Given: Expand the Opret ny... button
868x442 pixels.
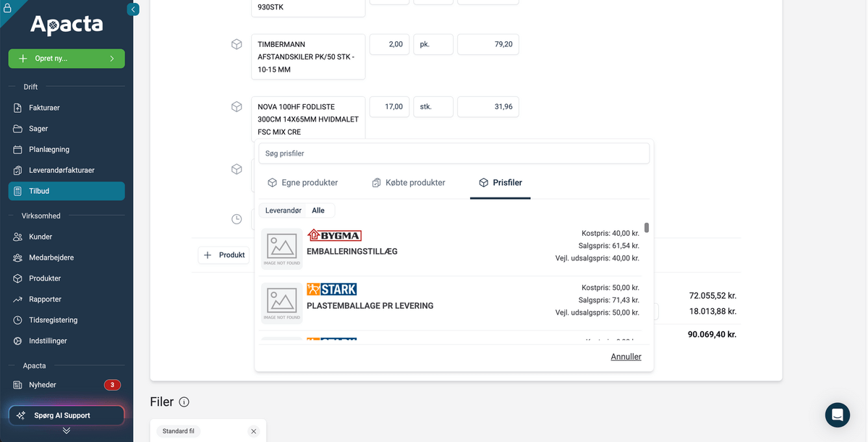Looking at the screenshot, I should pyautogui.click(x=67, y=59).
